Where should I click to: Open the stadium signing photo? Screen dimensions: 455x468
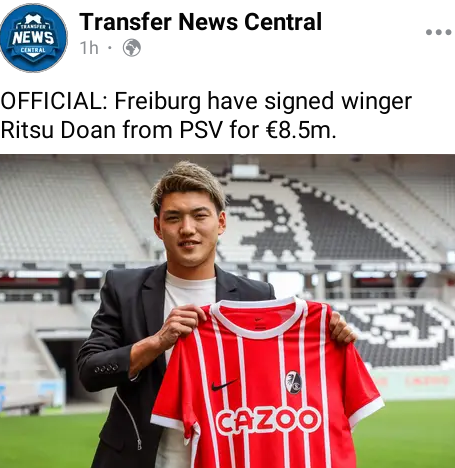227,311
